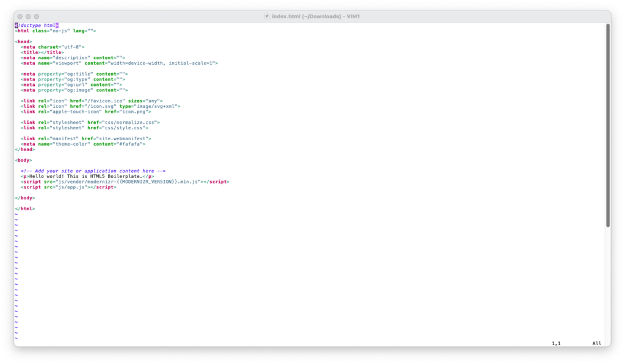Click the meta charset "utf-8" line
This screenshot has height=364, width=625.
[52, 47]
